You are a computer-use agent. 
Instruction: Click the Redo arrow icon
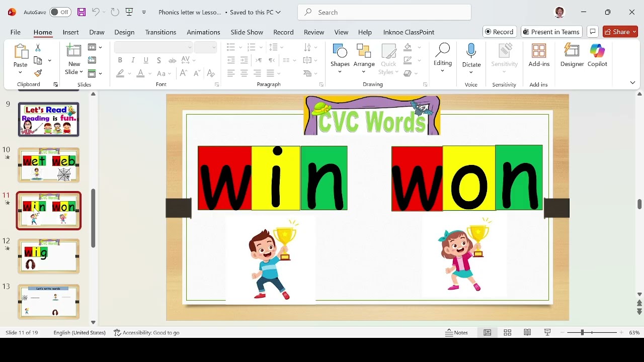(115, 12)
